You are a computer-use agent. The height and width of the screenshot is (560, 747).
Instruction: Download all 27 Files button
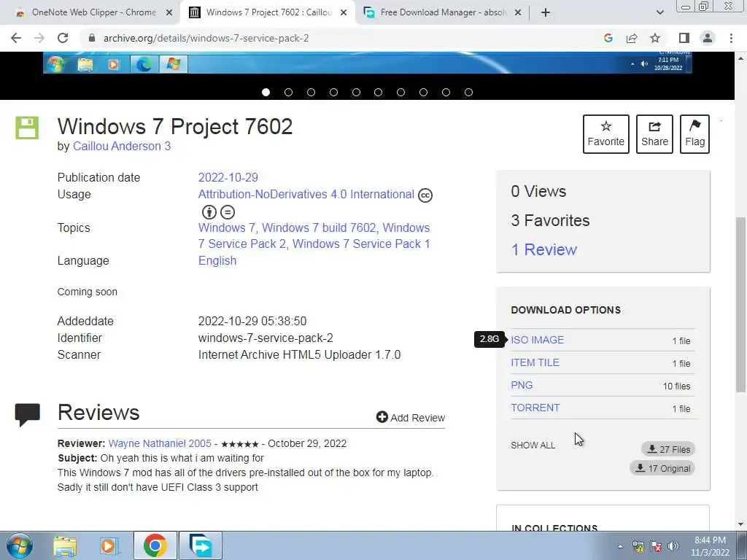(x=668, y=449)
